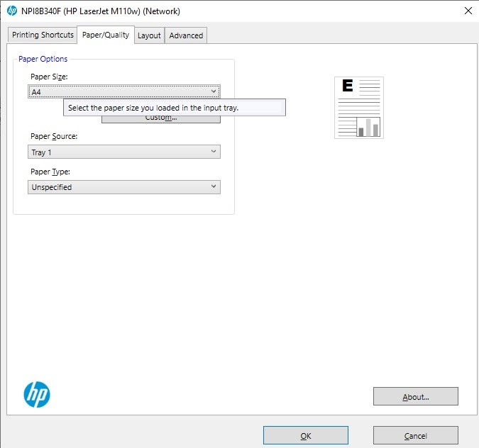Viewport: 479px width, 448px height.
Task: Confirm settings with the OK button
Action: (305, 435)
